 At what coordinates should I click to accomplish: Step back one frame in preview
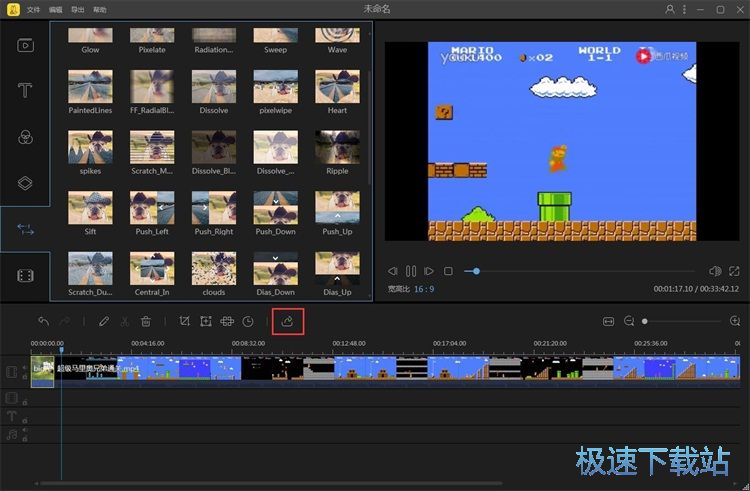pyautogui.click(x=393, y=271)
